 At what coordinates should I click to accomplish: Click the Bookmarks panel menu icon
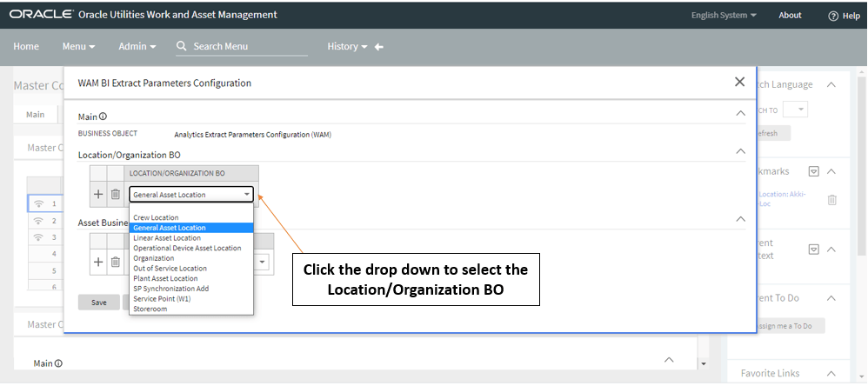pos(814,171)
